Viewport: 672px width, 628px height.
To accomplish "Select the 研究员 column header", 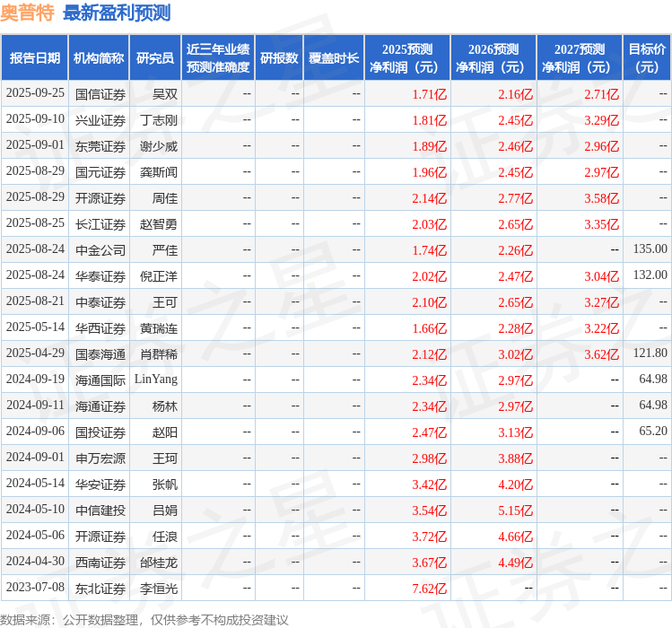I will [154, 58].
